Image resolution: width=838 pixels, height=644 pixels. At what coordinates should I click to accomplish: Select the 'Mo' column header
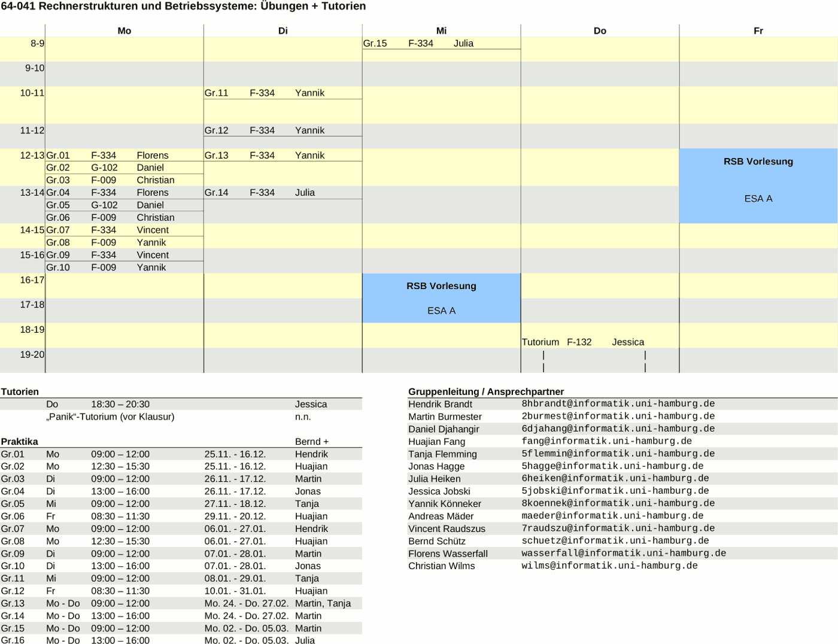tap(124, 31)
